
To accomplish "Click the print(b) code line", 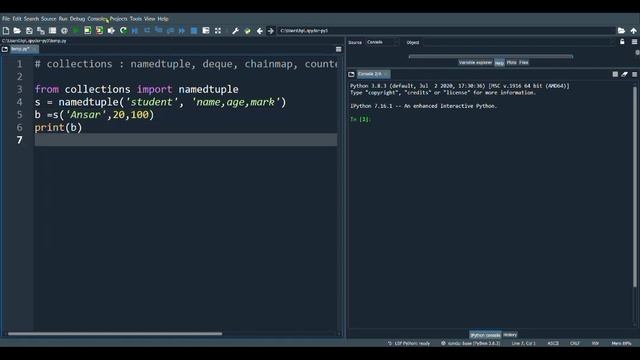I will 58,127.
